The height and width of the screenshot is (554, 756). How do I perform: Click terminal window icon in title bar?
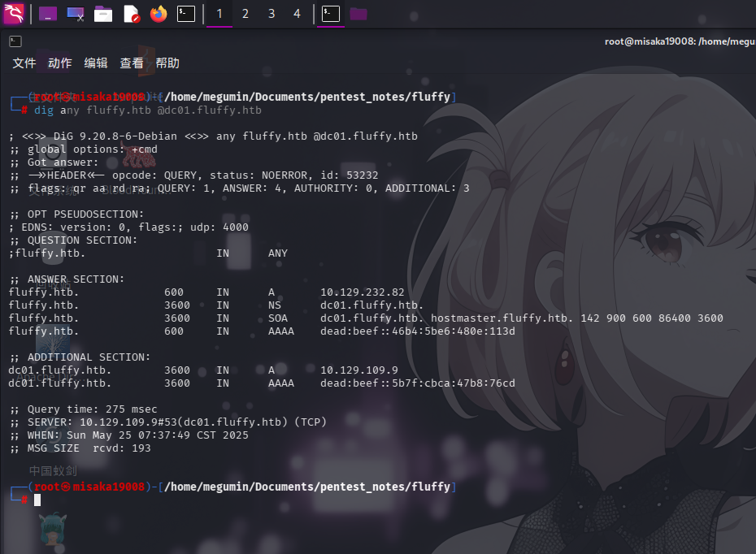pyautogui.click(x=15, y=41)
